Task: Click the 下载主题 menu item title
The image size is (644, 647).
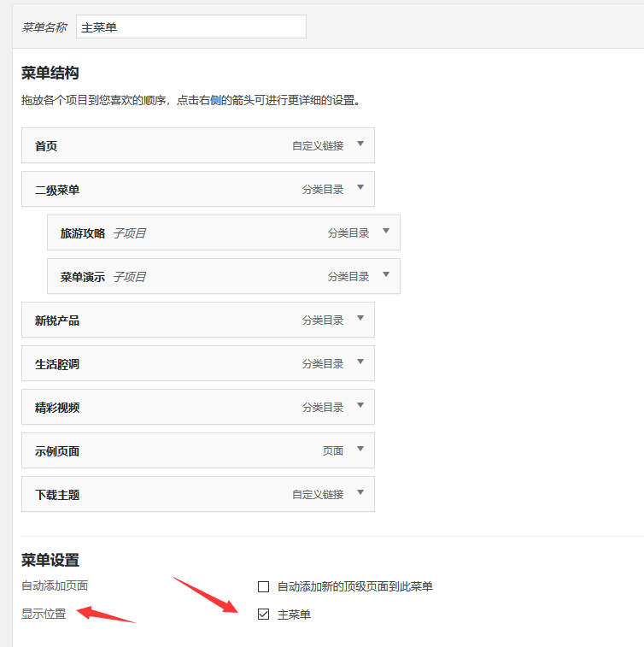Action: click(x=57, y=495)
